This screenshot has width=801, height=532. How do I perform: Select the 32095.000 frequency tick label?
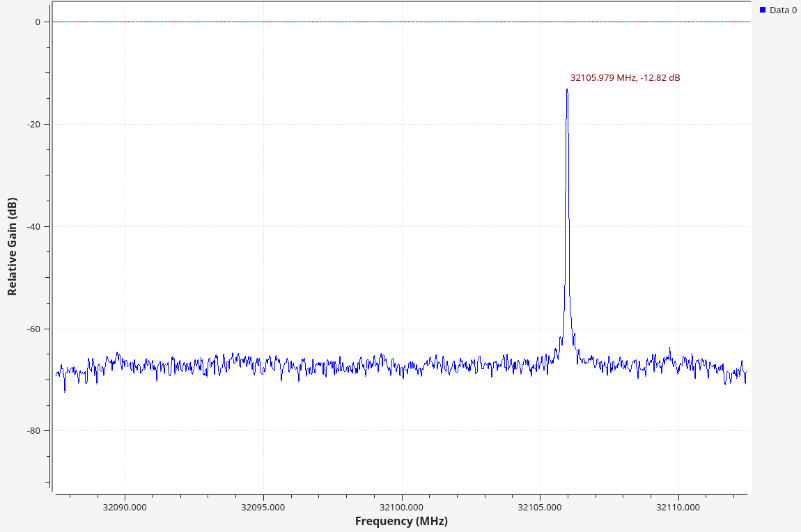[263, 507]
